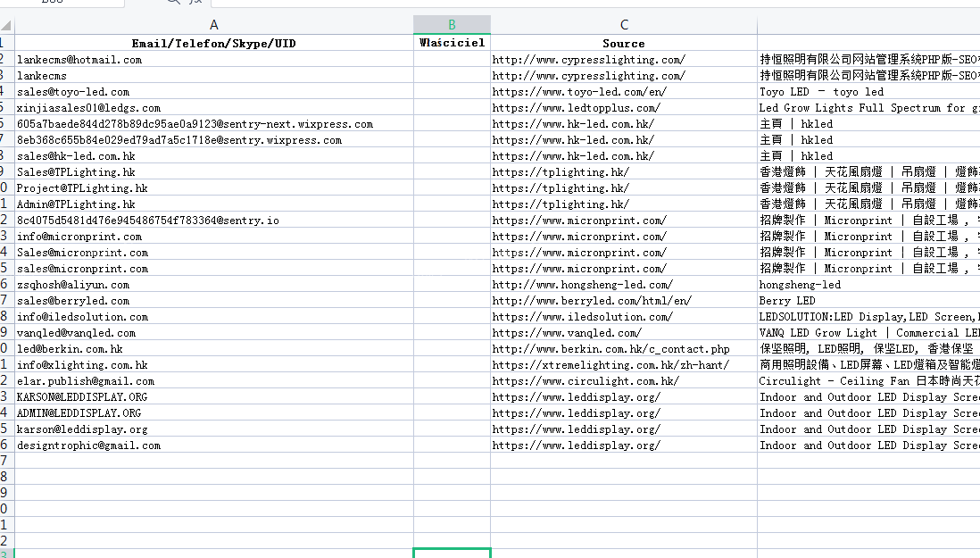Select cell info@iledsolution.com
This screenshot has width=980, height=558.
pos(213,317)
